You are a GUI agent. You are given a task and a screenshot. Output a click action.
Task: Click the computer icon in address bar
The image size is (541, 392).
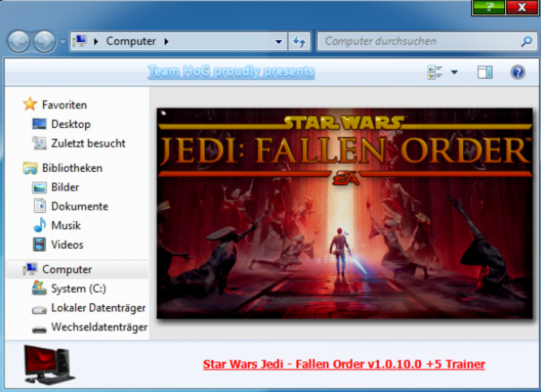[x=80, y=41]
